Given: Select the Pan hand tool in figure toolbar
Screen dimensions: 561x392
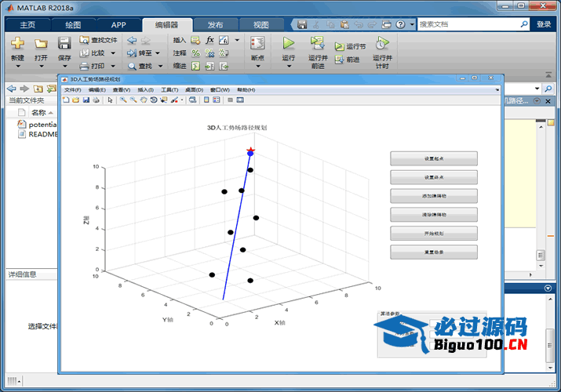Looking at the screenshot, I should pyautogui.click(x=144, y=100).
